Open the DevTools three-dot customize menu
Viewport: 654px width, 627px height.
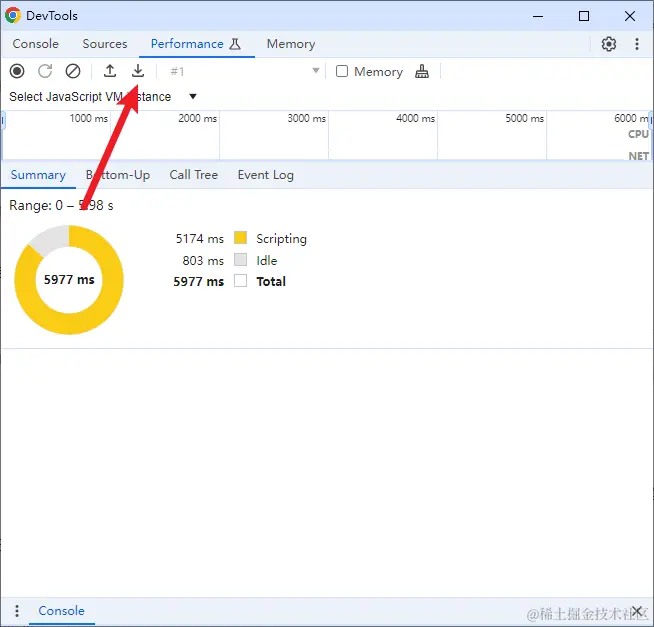637,44
